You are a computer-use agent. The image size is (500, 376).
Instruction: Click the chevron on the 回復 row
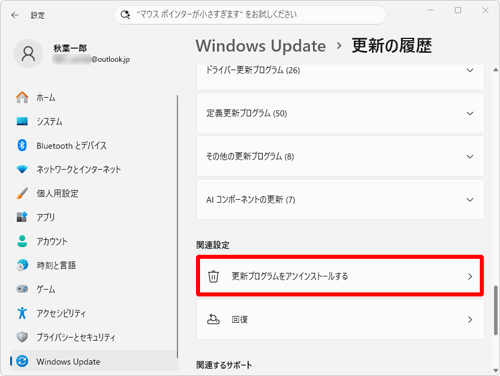(x=470, y=320)
